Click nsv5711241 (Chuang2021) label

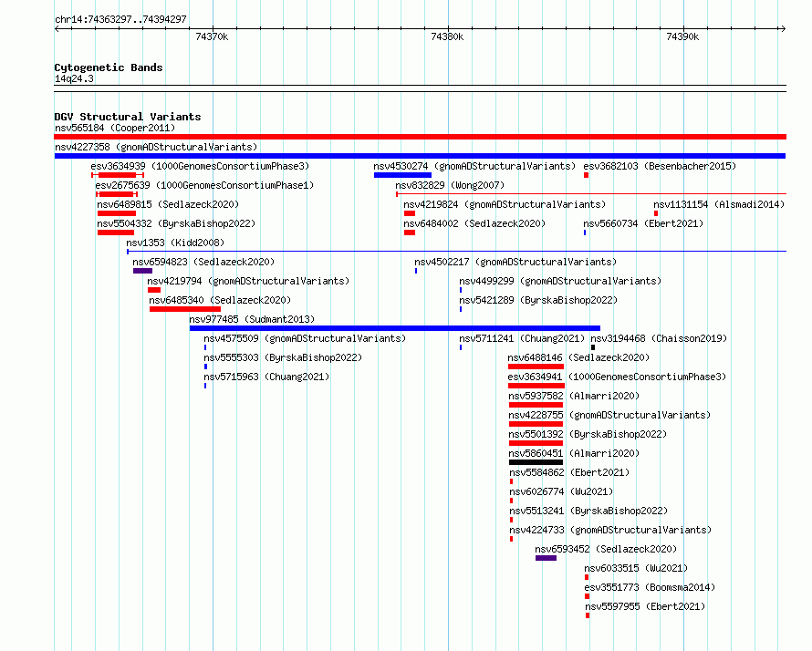point(522,338)
